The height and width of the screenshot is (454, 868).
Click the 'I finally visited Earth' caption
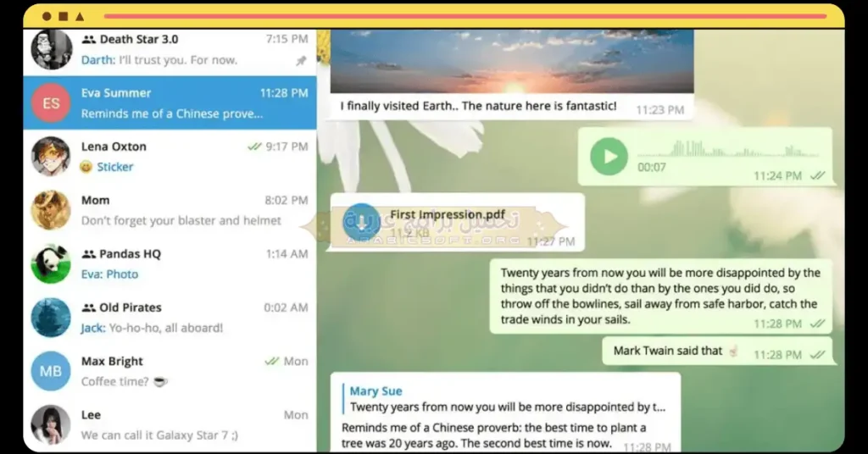pyautogui.click(x=478, y=106)
